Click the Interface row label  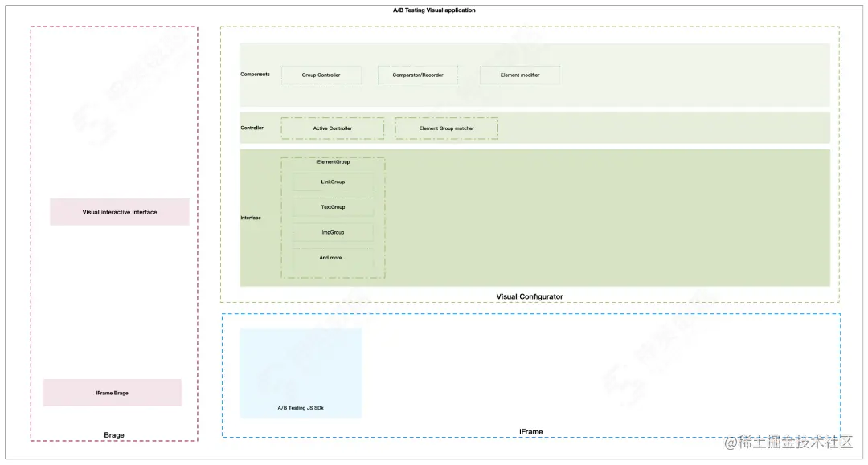tap(251, 218)
